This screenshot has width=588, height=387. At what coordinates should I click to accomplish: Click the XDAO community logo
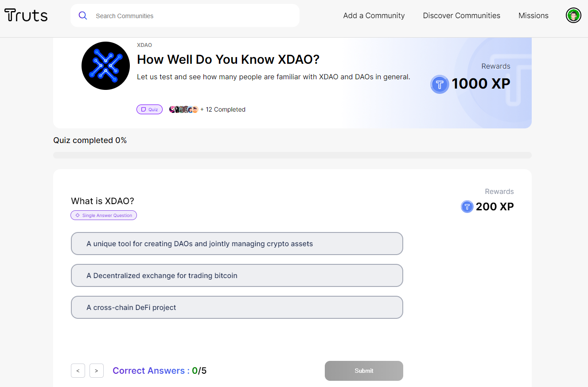pos(105,66)
